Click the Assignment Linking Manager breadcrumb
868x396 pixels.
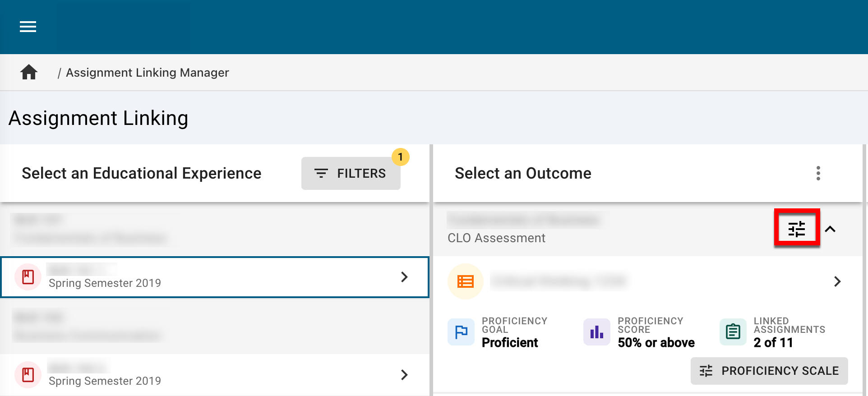pos(148,73)
